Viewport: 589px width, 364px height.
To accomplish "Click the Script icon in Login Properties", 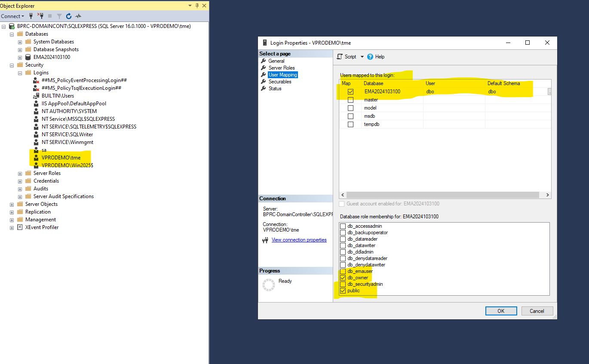I will point(340,56).
